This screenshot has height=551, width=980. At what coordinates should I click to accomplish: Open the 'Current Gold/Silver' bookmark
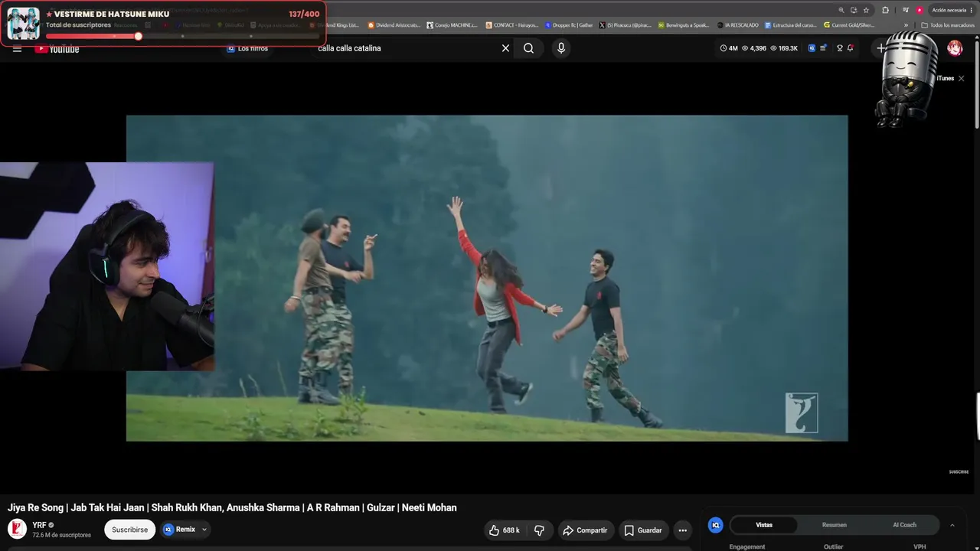(849, 25)
